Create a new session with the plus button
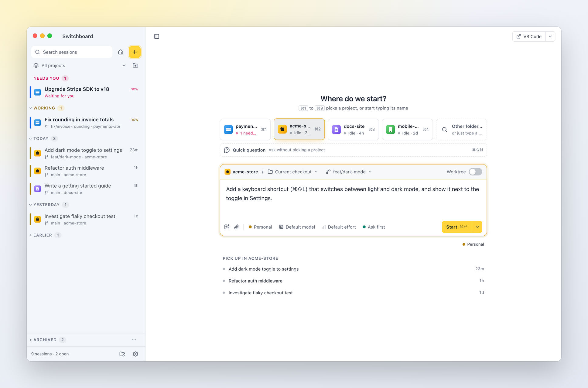This screenshot has height=388, width=588. click(135, 52)
